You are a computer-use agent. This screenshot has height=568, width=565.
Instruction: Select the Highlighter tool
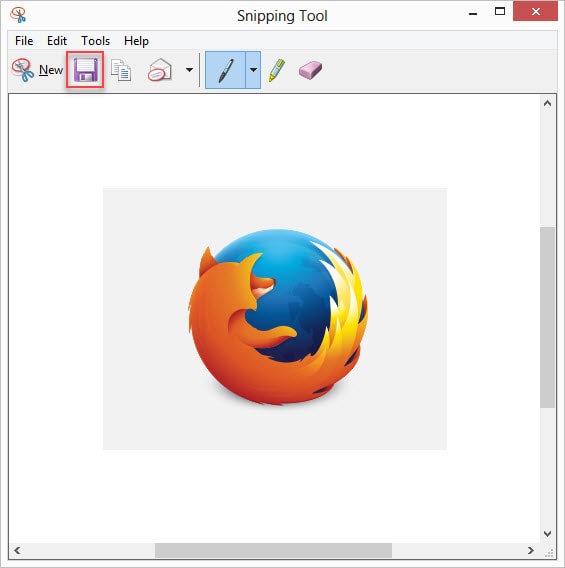(277, 70)
